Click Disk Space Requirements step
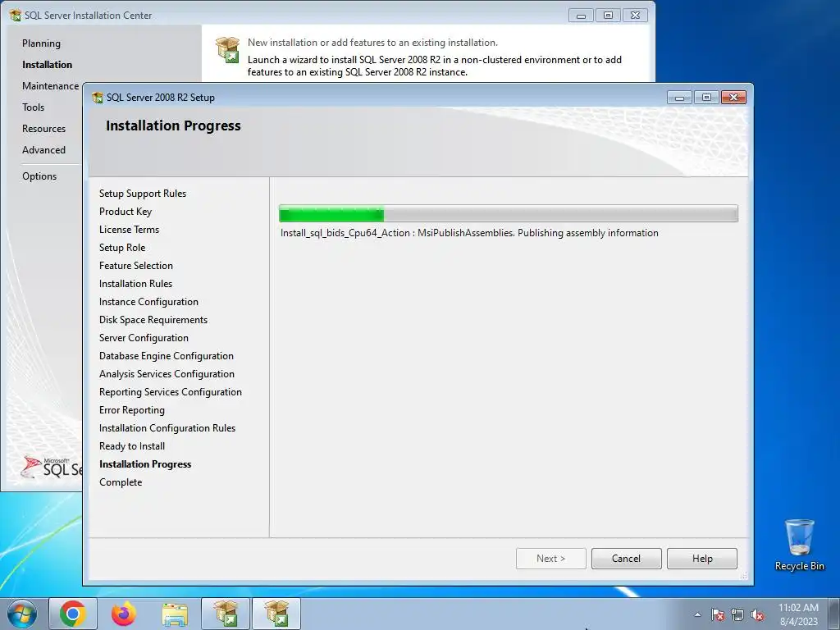Image resolution: width=840 pixels, height=630 pixels. [x=153, y=320]
